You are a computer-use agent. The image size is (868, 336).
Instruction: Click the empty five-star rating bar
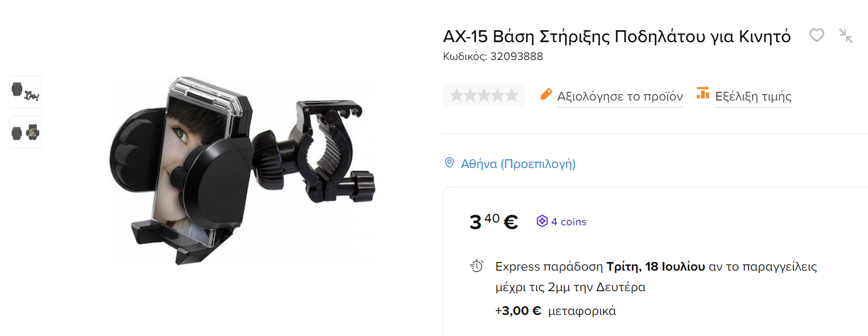click(x=484, y=95)
